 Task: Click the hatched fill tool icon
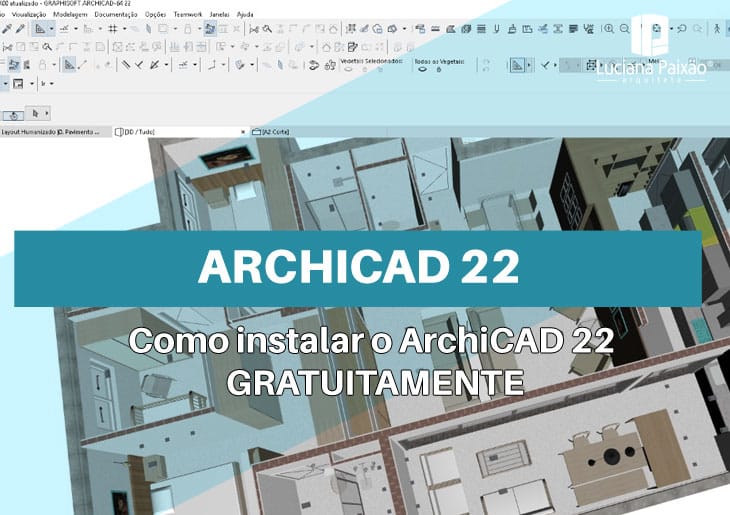coord(466,29)
